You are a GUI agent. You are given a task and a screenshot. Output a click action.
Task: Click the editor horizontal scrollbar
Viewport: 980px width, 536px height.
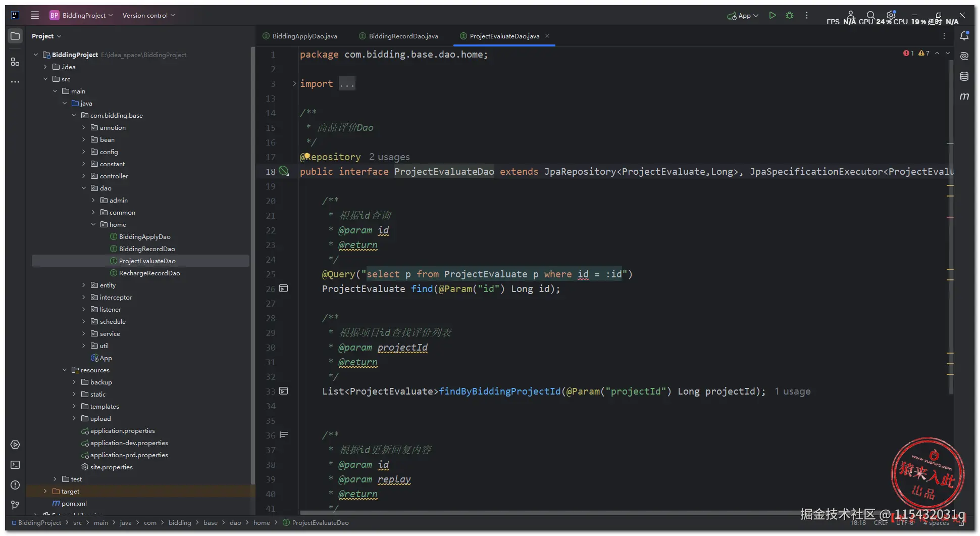[x=550, y=513]
